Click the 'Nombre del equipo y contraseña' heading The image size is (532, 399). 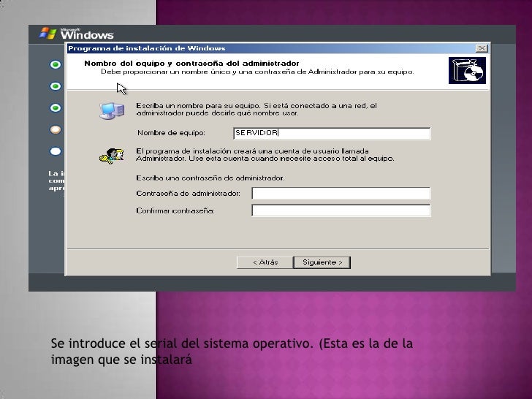coord(191,63)
